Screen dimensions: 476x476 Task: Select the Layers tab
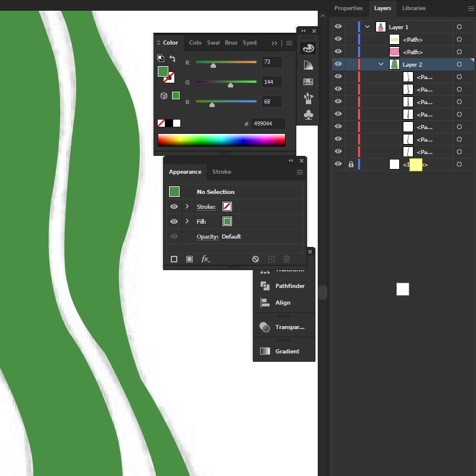[383, 8]
